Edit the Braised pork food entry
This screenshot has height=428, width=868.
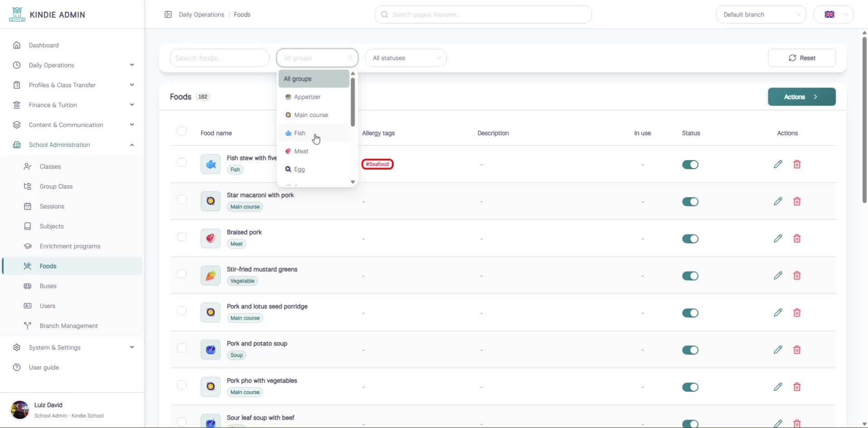778,238
